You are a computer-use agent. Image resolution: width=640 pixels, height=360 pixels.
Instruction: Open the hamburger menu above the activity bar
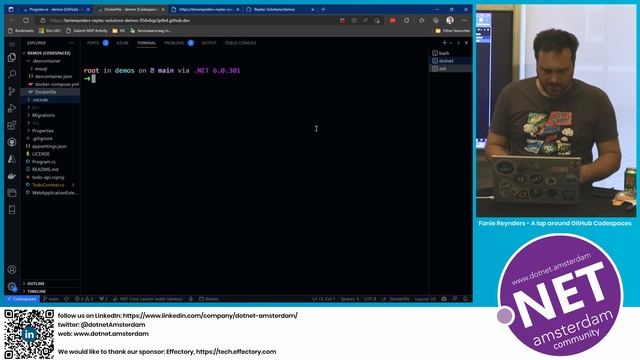[12, 43]
